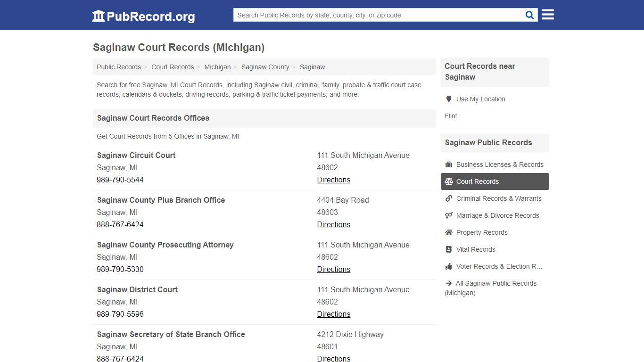644x362 pixels.
Task: Get Directions to 4404 Bay Road
Action: (334, 224)
